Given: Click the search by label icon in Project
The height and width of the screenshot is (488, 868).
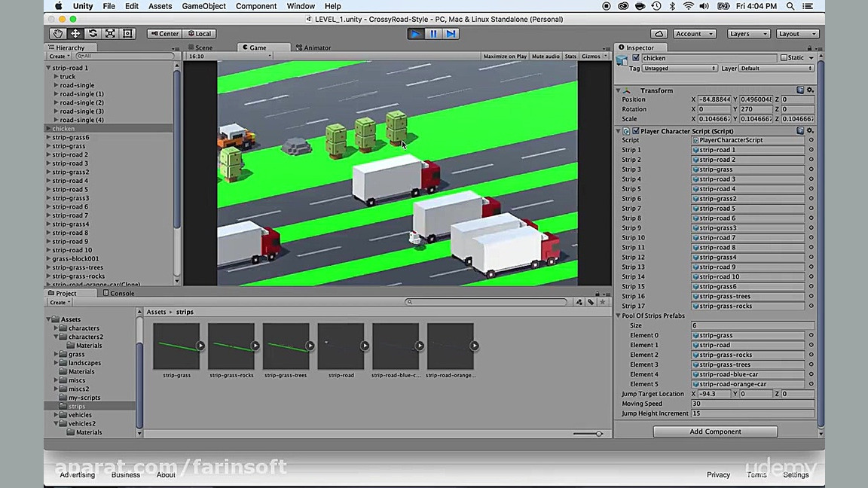Looking at the screenshot, I should (591, 302).
